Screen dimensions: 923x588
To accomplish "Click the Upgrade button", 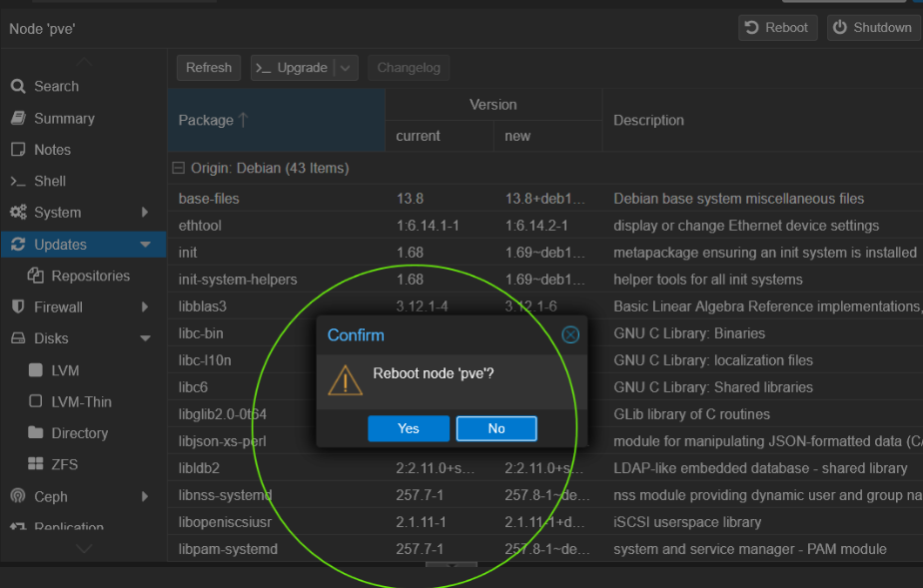I will click(x=293, y=68).
